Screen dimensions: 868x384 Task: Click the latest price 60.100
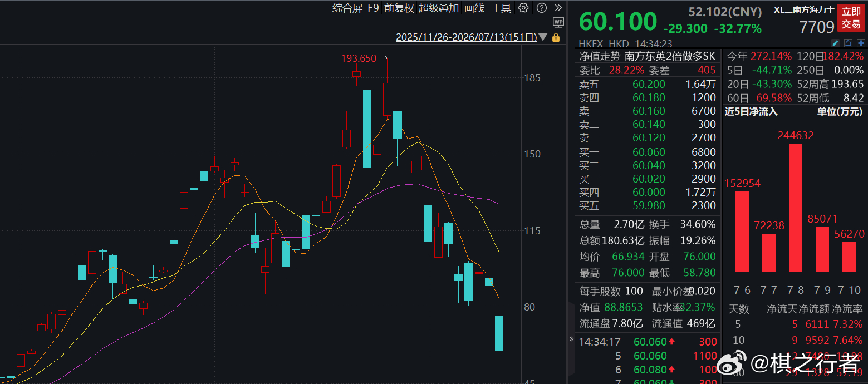click(618, 22)
